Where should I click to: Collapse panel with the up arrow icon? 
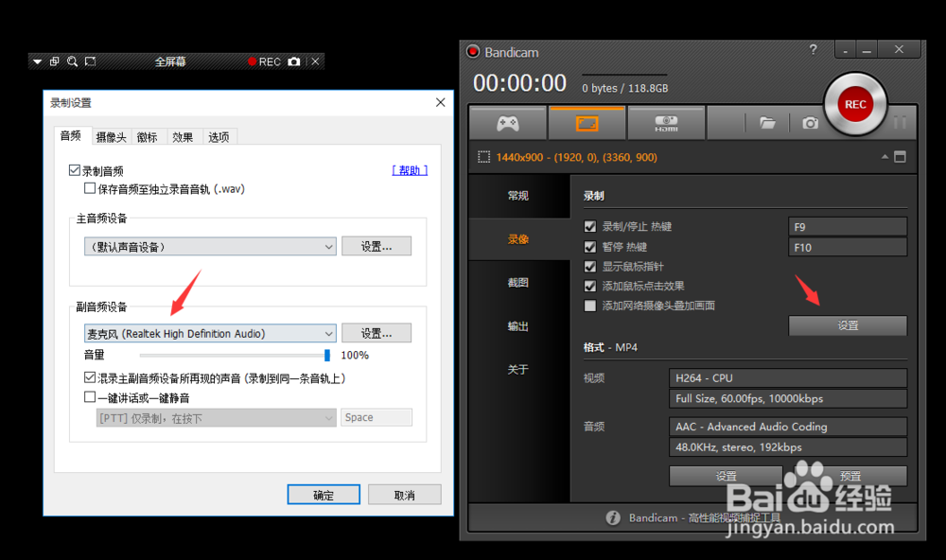tap(885, 157)
